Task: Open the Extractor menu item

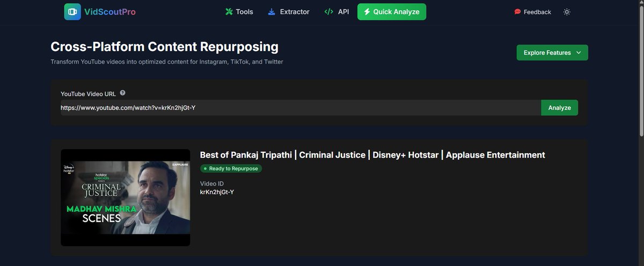Action: [x=289, y=12]
